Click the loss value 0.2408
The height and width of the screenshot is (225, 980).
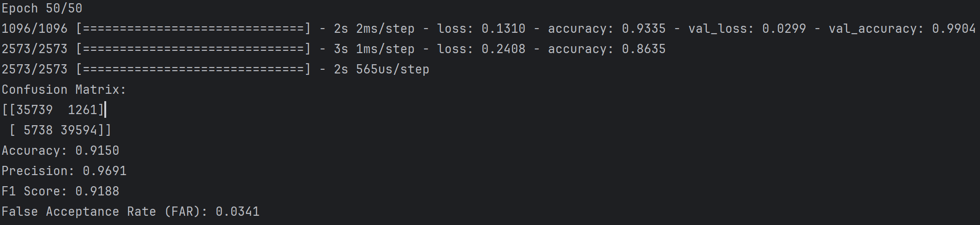(503, 49)
